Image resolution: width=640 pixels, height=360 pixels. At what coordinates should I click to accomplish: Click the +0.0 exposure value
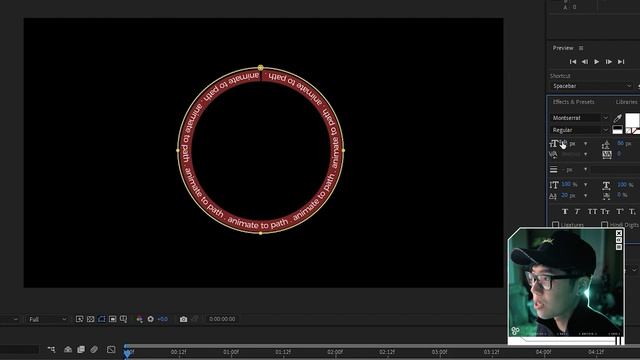162,319
